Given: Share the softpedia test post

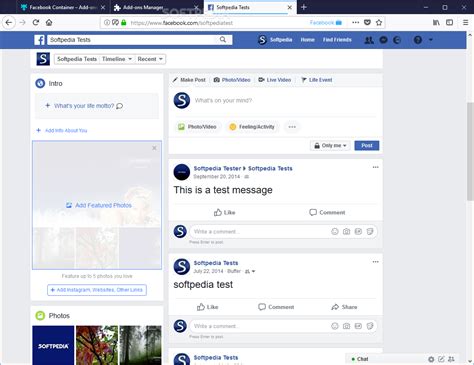Looking at the screenshot, I should tap(344, 307).
